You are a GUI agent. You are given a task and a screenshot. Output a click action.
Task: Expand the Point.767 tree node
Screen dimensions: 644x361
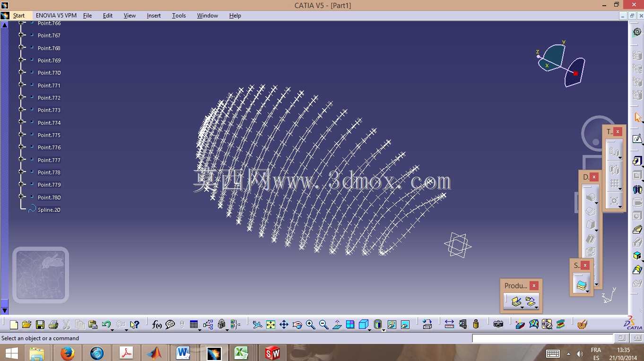[x=21, y=35]
